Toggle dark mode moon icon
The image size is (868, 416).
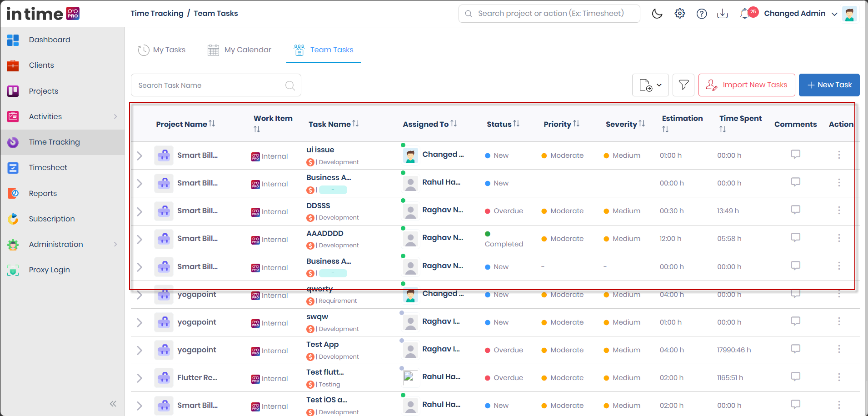pyautogui.click(x=657, y=14)
